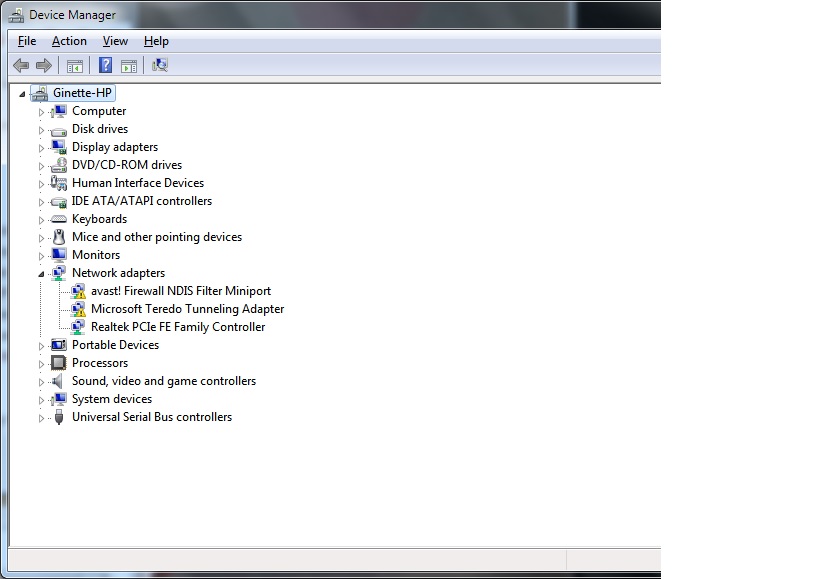Select the Ginette-HP label

pos(82,93)
